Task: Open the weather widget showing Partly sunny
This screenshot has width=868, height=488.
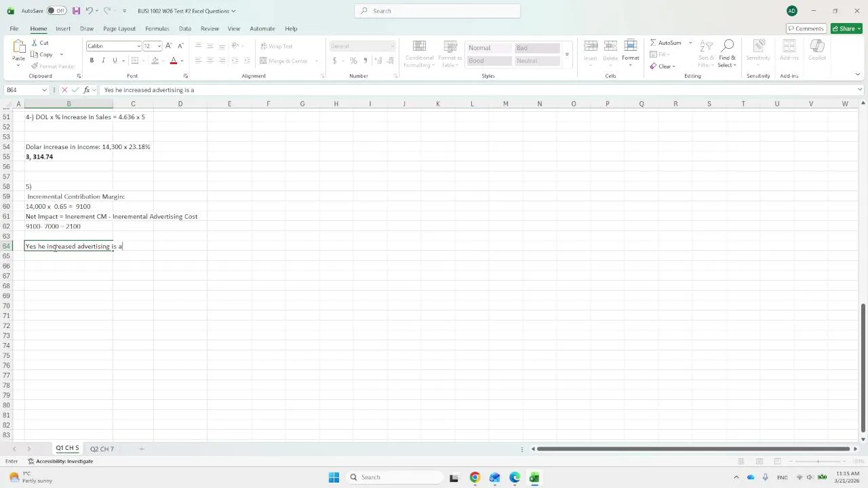Action: pyautogui.click(x=29, y=477)
